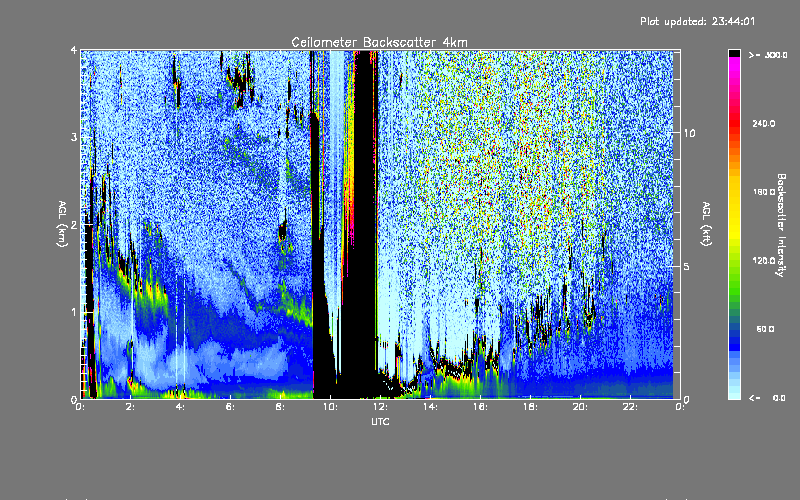Image resolution: width=800 pixels, height=500 pixels.
Task: Click the '16:' hour label on time axis
Action: coord(481,407)
